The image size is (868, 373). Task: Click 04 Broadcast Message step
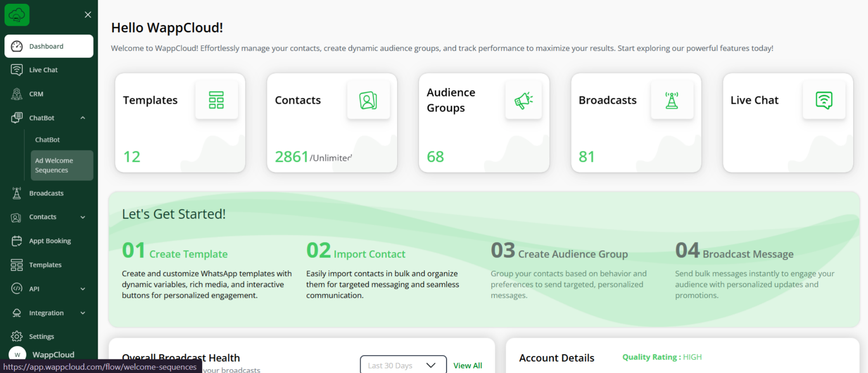[x=734, y=251]
